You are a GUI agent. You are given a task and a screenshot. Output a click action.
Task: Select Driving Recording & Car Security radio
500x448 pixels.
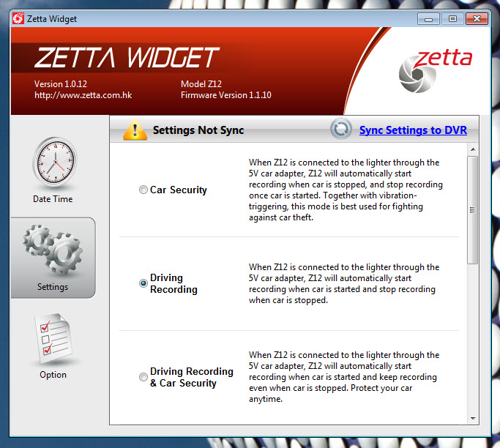coord(143,377)
